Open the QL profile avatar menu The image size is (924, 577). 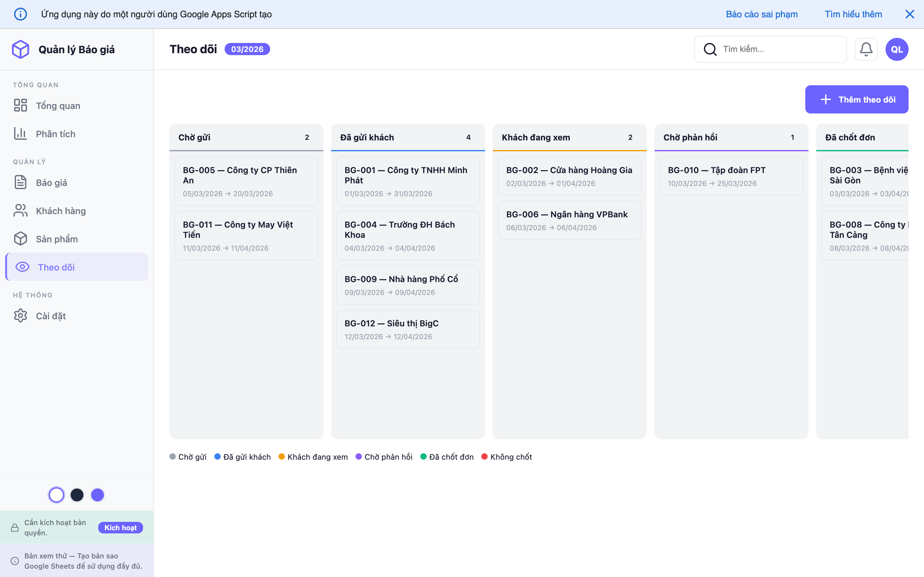897,49
